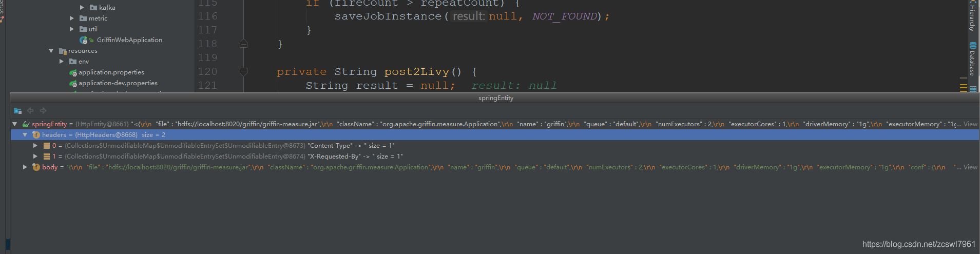Viewport: 980px width, 254px height.
Task: Click the kafka folder icon
Action: coord(93,7)
